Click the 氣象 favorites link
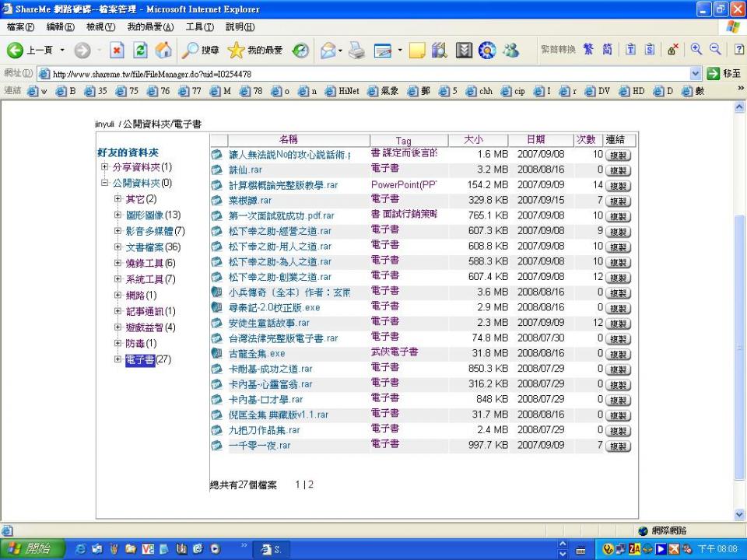This screenshot has height=560, width=747. (383, 91)
